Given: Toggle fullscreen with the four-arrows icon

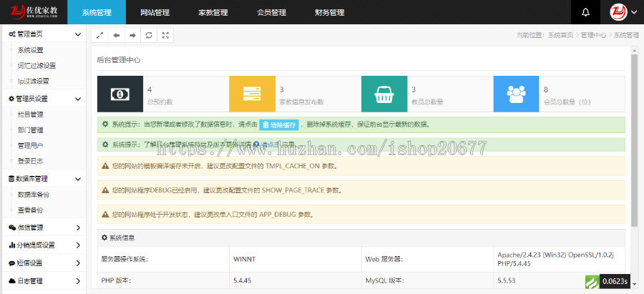Looking at the screenshot, I should 165,35.
